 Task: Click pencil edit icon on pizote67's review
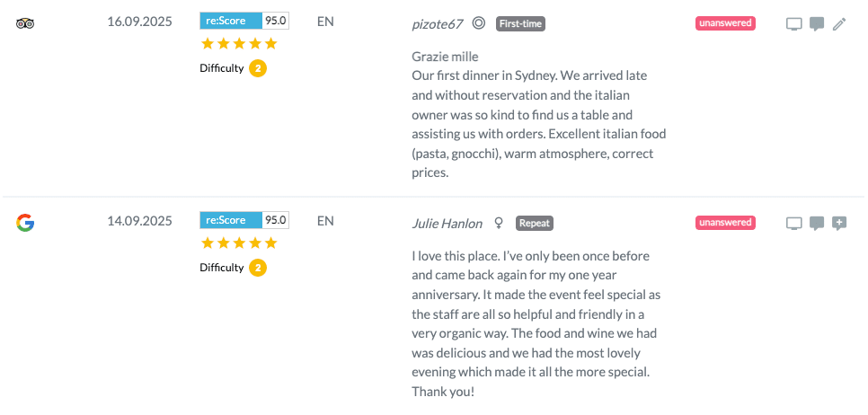pos(839,24)
